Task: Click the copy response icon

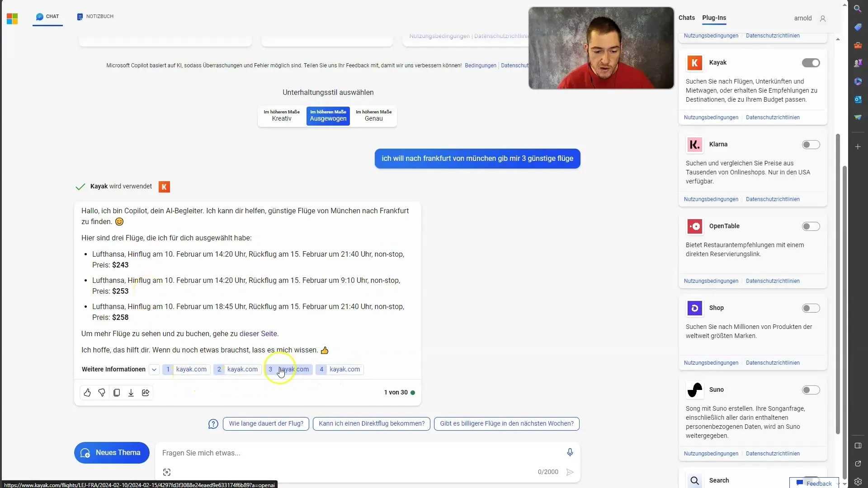Action: (x=116, y=392)
